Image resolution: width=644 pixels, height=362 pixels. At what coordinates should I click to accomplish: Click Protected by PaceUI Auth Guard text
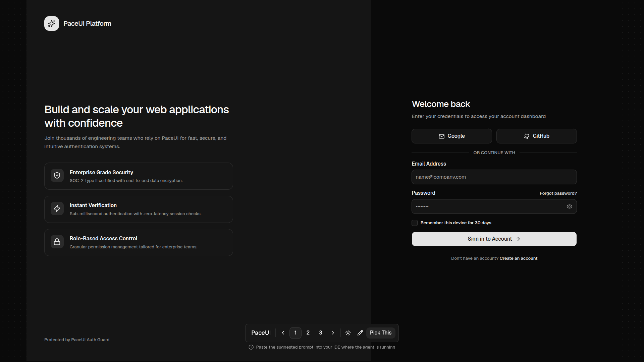coord(77,340)
